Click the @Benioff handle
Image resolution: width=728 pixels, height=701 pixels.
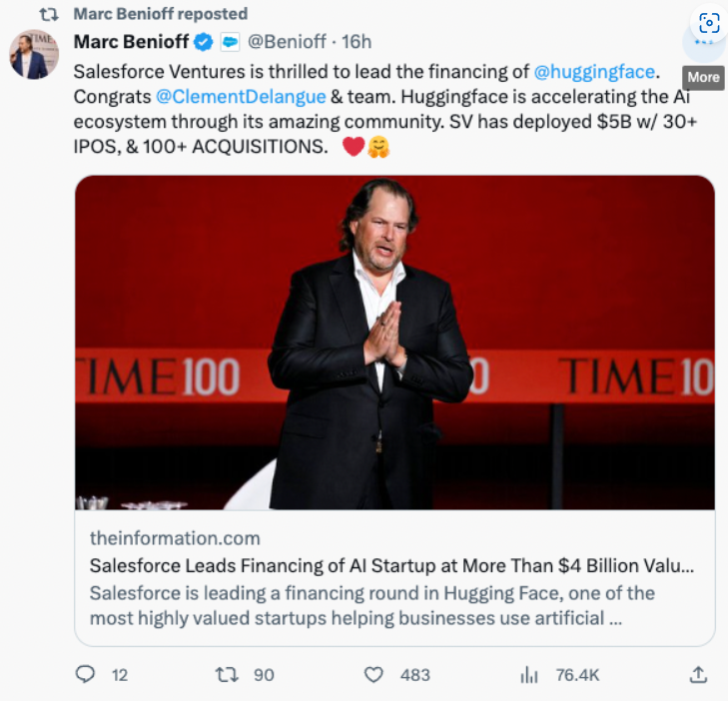pos(287,42)
